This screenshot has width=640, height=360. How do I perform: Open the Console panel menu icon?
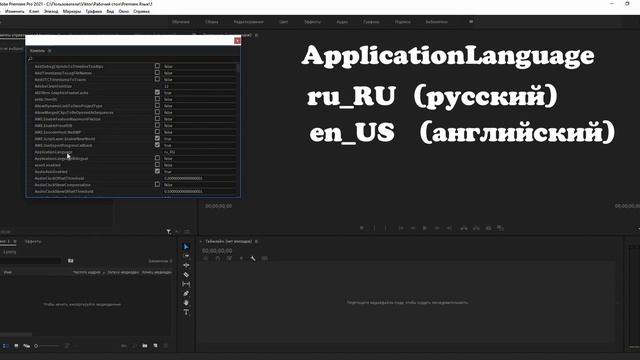[x=50, y=51]
